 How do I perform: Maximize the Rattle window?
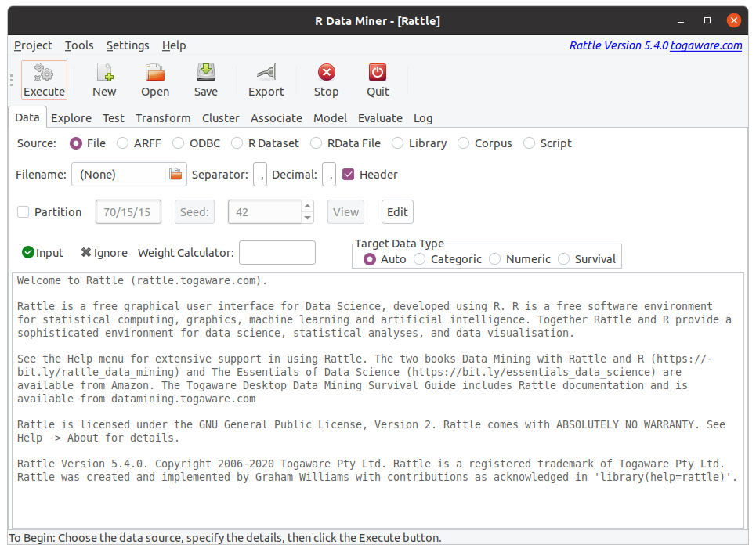[707, 20]
